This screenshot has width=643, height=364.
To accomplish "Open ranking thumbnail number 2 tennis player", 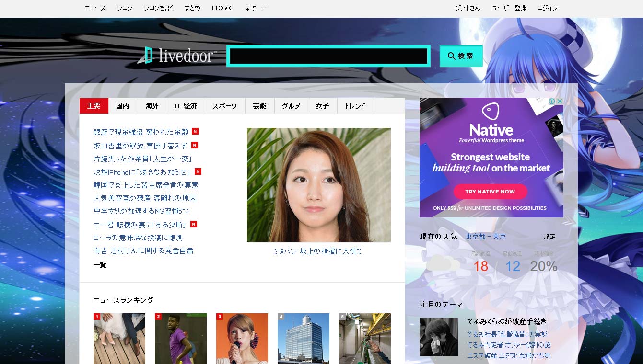I will (x=181, y=338).
